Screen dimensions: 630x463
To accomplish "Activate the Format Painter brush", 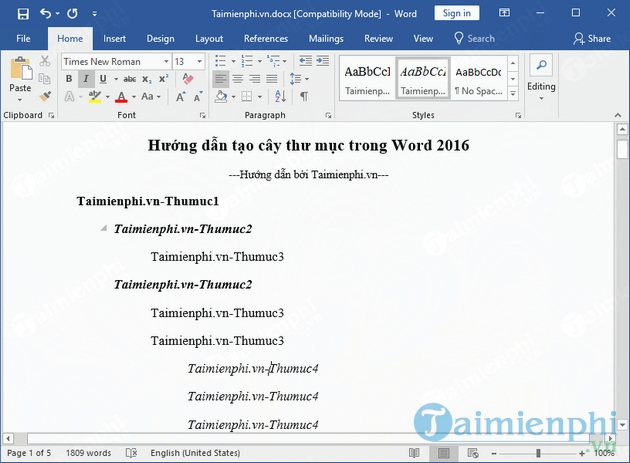I will point(45,96).
